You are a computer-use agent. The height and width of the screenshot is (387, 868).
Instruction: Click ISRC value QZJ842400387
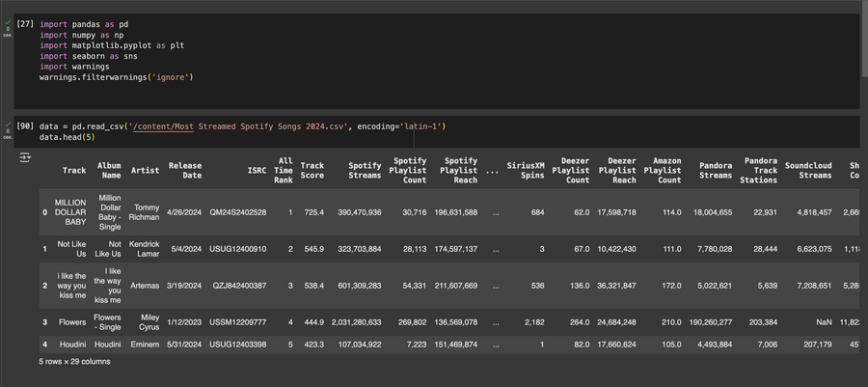pos(240,286)
